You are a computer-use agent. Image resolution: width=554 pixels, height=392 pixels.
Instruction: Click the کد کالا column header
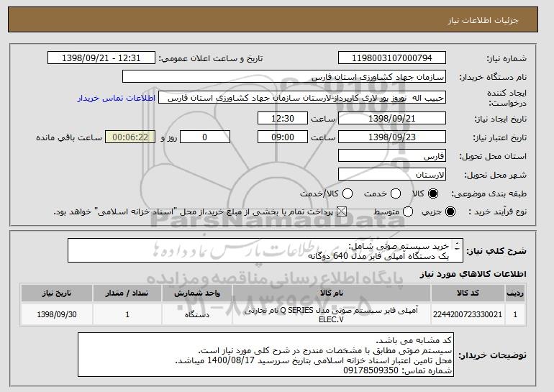468,293
